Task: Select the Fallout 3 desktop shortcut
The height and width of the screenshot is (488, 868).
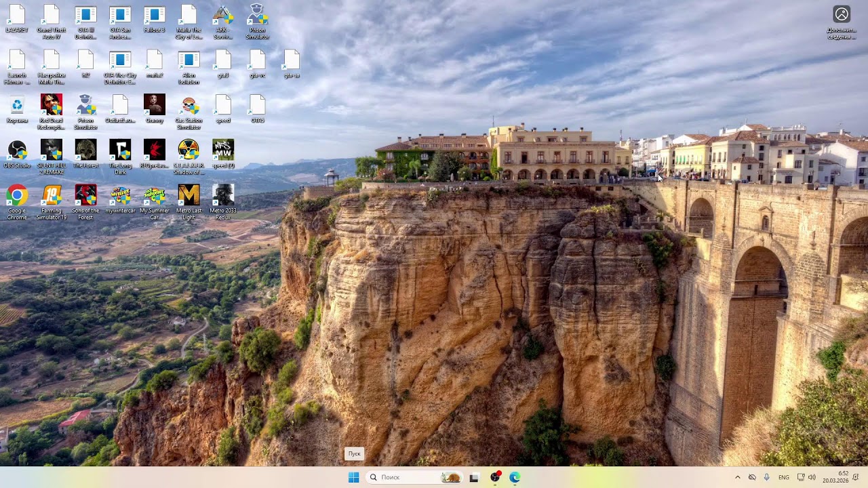Action: (x=155, y=20)
